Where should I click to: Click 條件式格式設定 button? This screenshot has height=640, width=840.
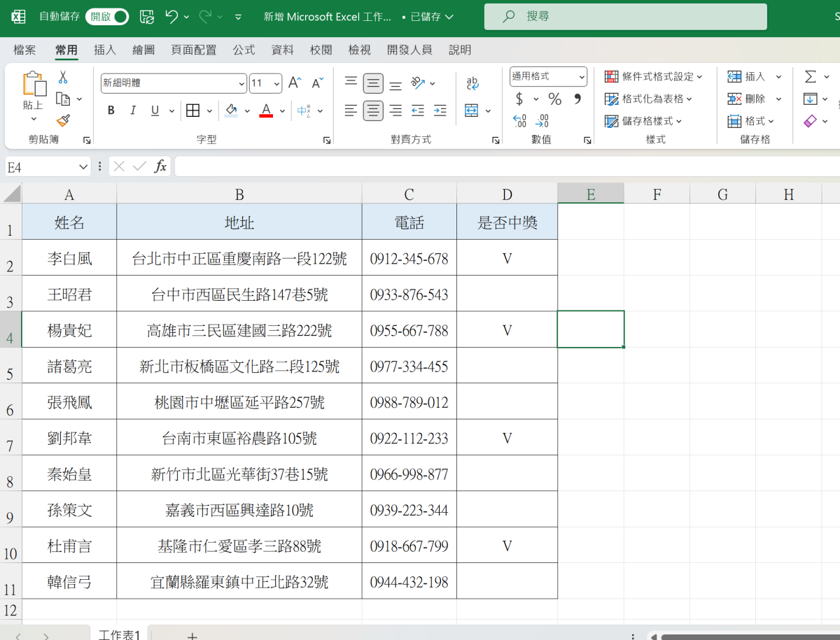pyautogui.click(x=654, y=76)
